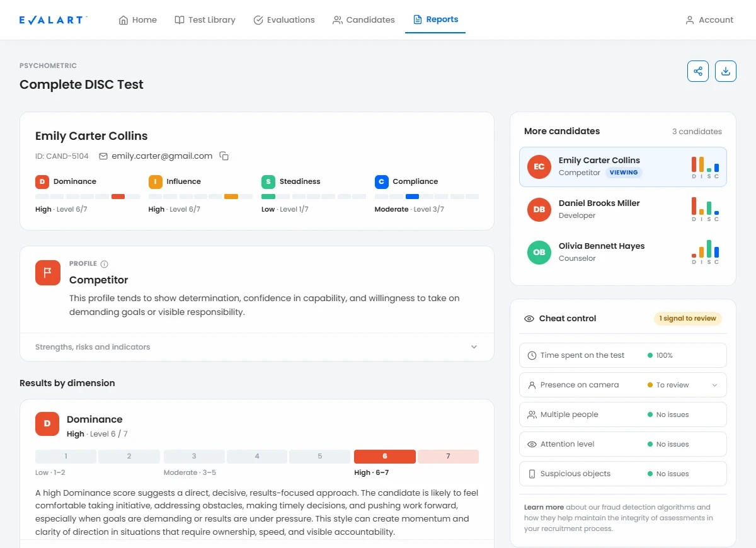Click the blue C Compliance badge

[382, 181]
